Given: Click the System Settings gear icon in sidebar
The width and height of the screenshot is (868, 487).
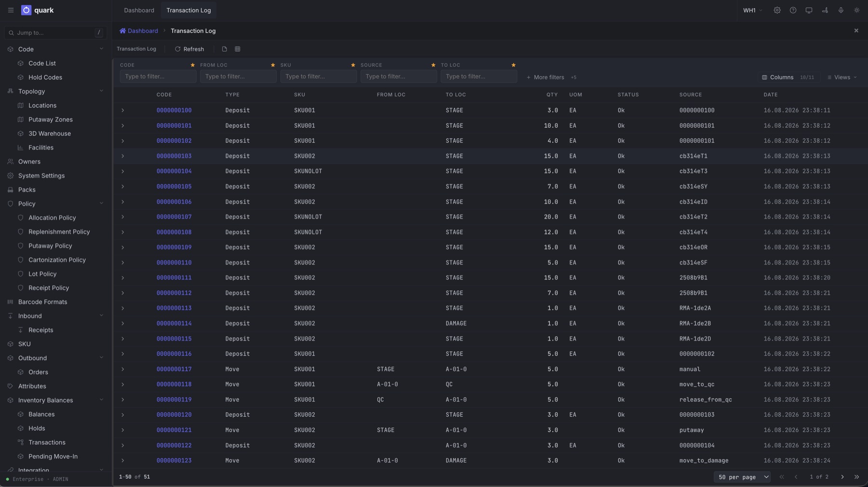Looking at the screenshot, I should 10,176.
